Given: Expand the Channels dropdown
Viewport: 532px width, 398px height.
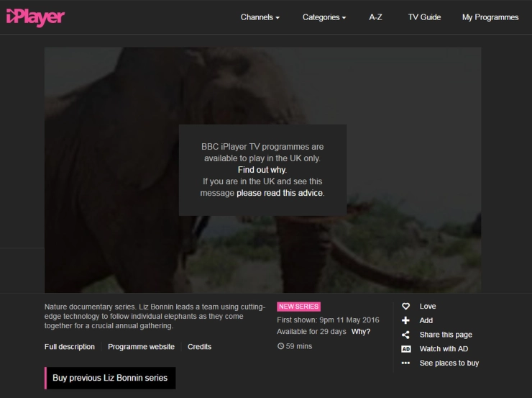Looking at the screenshot, I should 260,17.
